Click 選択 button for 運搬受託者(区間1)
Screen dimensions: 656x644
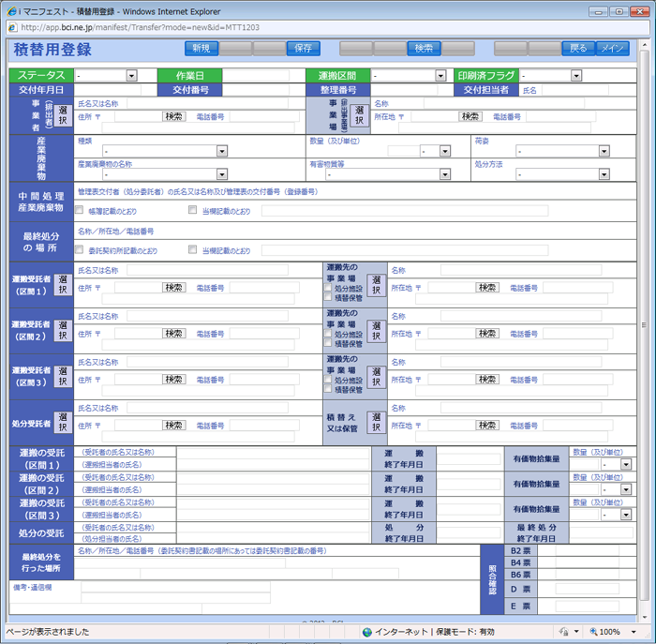[x=63, y=285]
